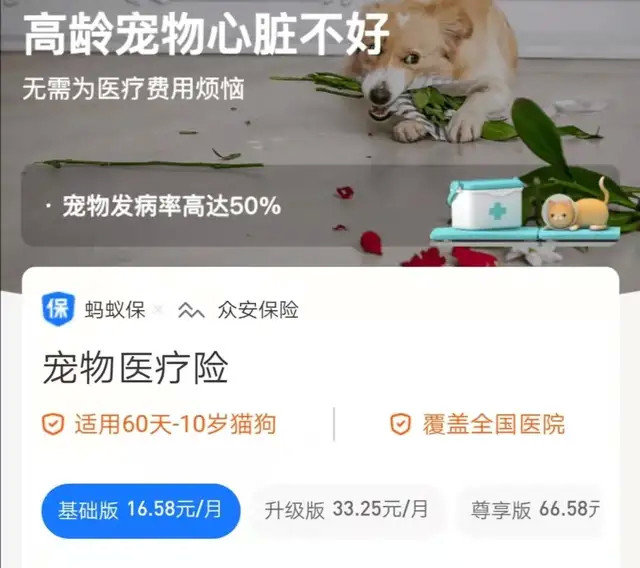Click the 适用60天-10岁猫狗 eligibility text

pyautogui.click(x=176, y=424)
